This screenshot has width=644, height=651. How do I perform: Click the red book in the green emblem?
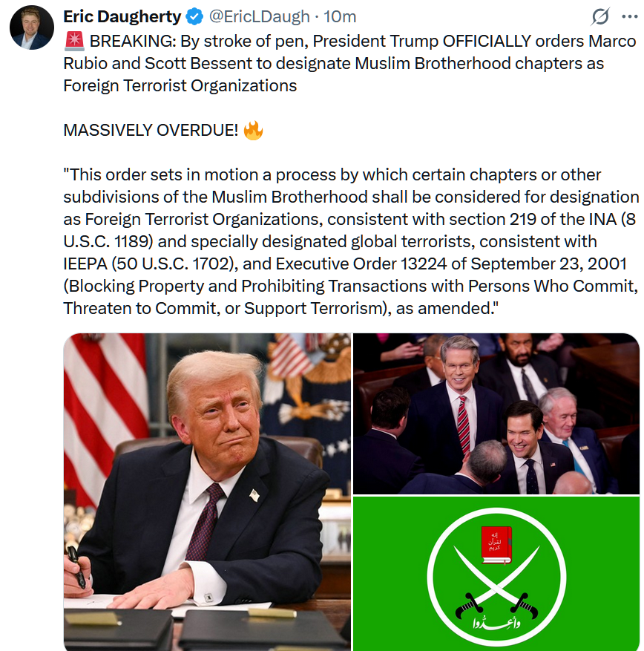click(x=496, y=544)
